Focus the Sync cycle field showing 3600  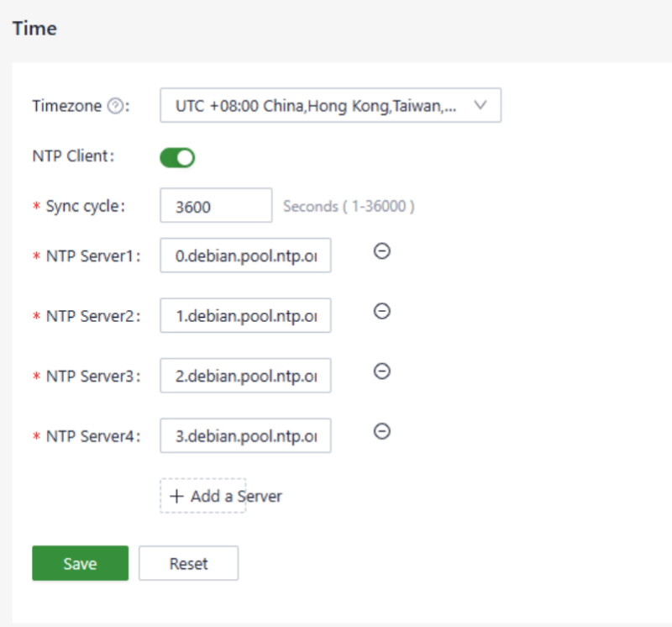pos(216,206)
